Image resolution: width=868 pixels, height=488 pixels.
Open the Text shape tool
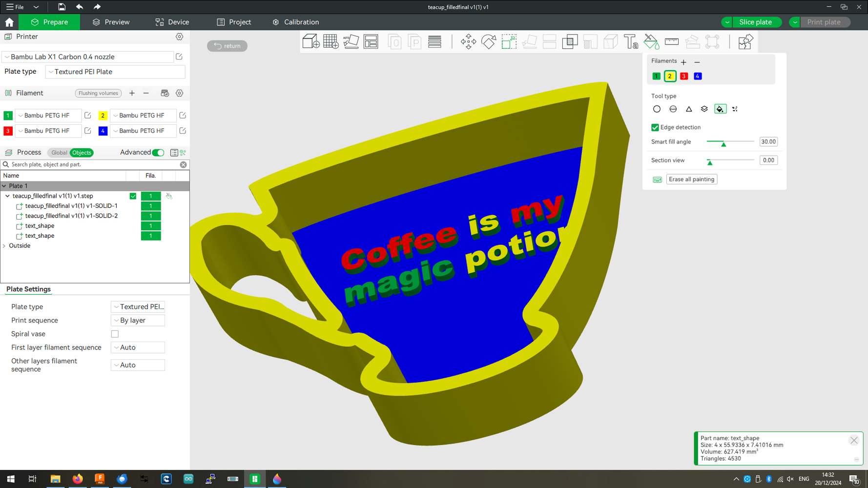click(631, 41)
